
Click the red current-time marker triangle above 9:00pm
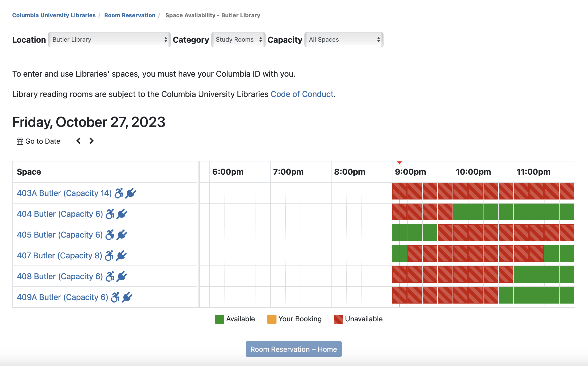click(x=400, y=163)
